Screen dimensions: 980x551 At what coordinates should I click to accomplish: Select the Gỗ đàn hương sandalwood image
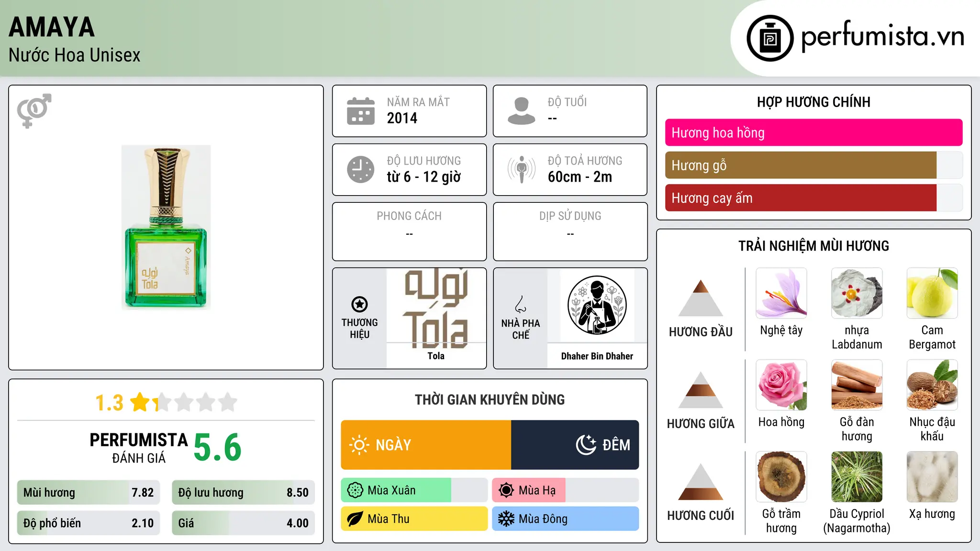pos(857,385)
